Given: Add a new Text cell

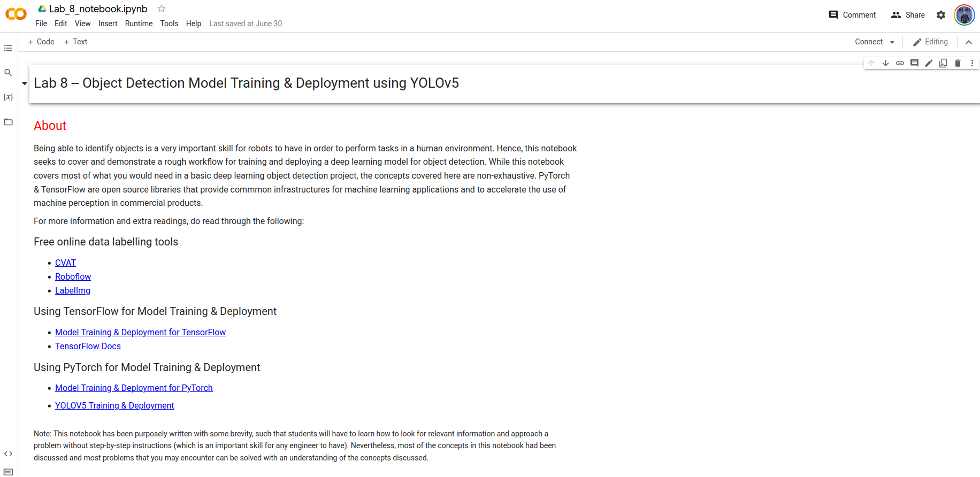Looking at the screenshot, I should point(75,42).
